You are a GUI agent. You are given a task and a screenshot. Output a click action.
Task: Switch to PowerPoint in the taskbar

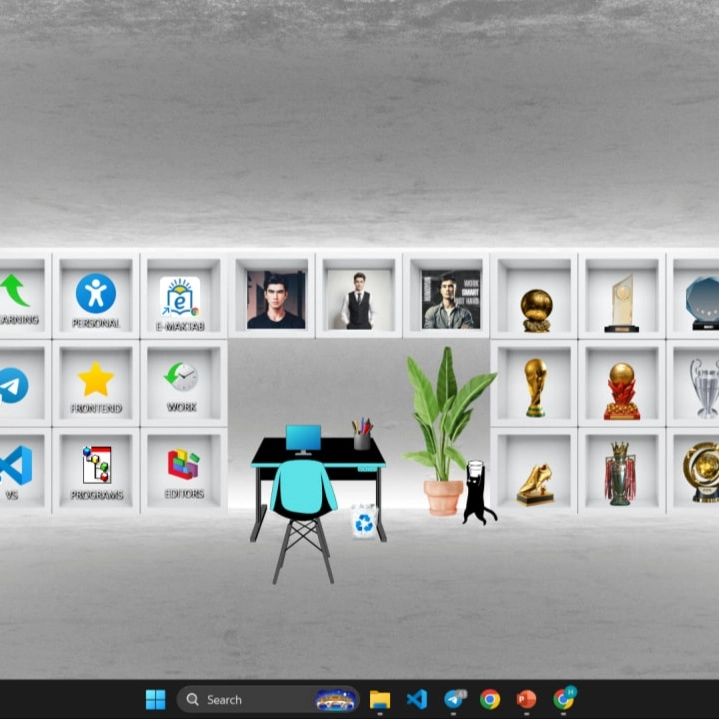tap(527, 699)
